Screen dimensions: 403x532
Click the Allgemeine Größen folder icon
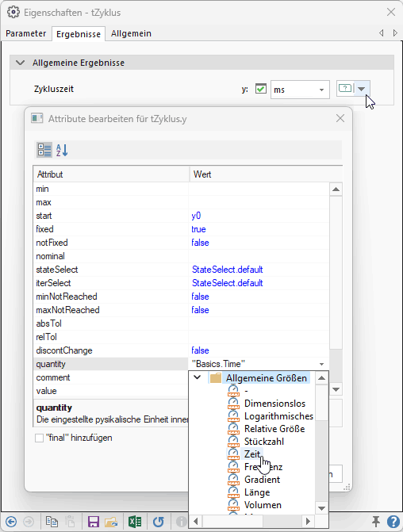pyautogui.click(x=216, y=378)
